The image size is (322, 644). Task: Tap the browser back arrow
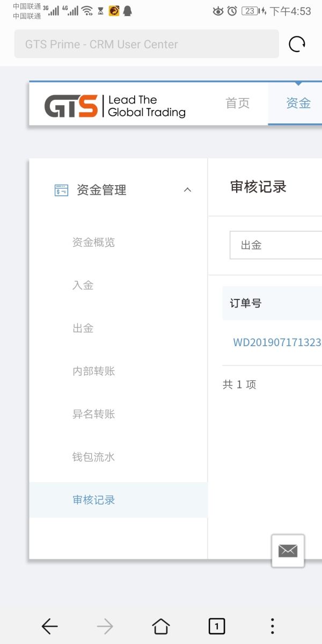tap(50, 626)
